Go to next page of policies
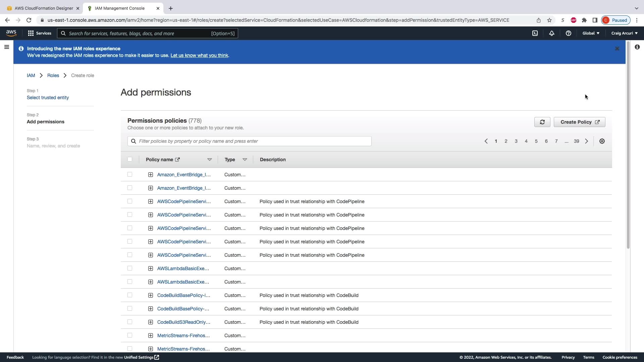Image resolution: width=644 pixels, height=362 pixels. 586,141
